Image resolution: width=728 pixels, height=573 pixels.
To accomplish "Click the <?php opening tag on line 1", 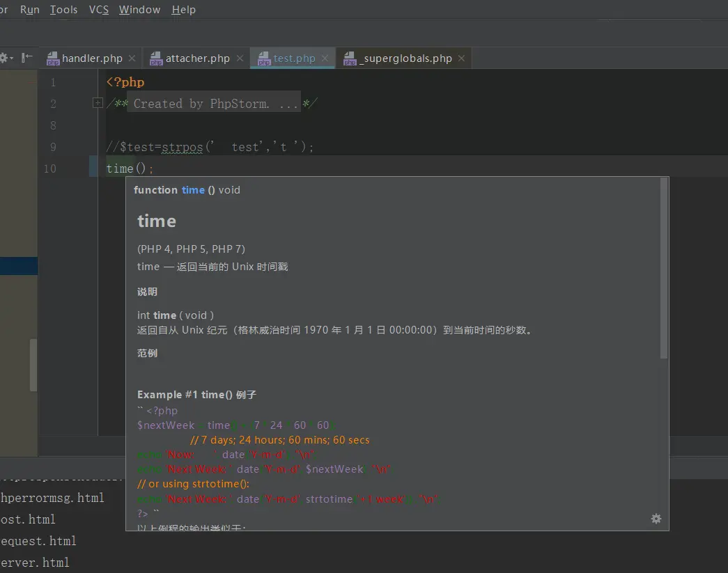I will tap(125, 82).
